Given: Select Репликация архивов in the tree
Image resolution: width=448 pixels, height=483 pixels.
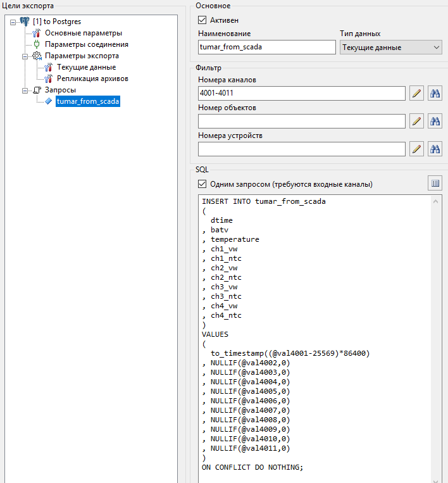Looking at the screenshot, I should pyautogui.click(x=92, y=78).
